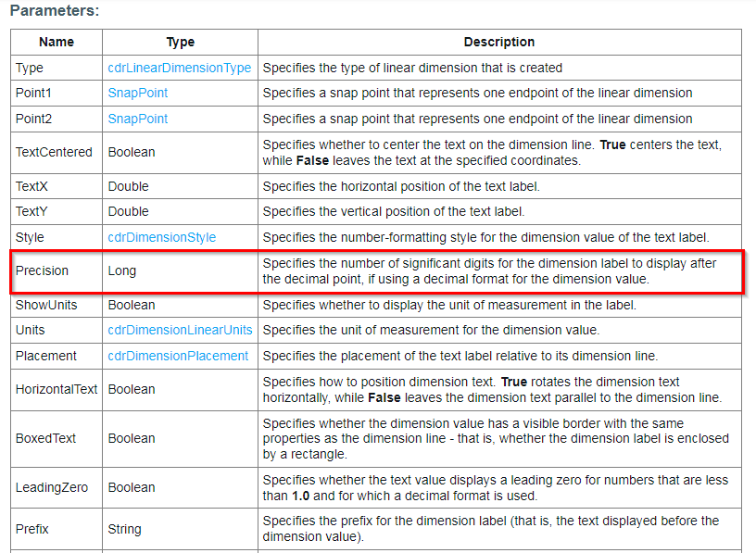
Task: Click 'Double' type in TextX row
Action: click(128, 186)
